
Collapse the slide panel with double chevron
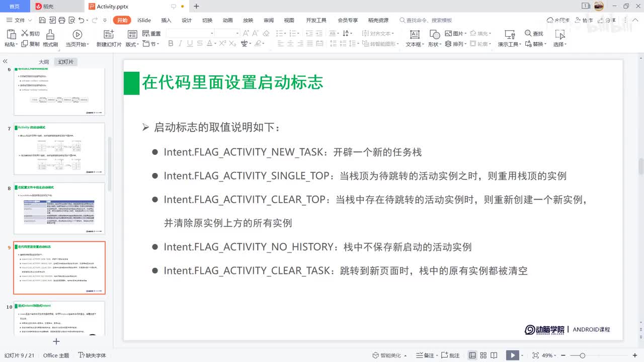[5, 61]
